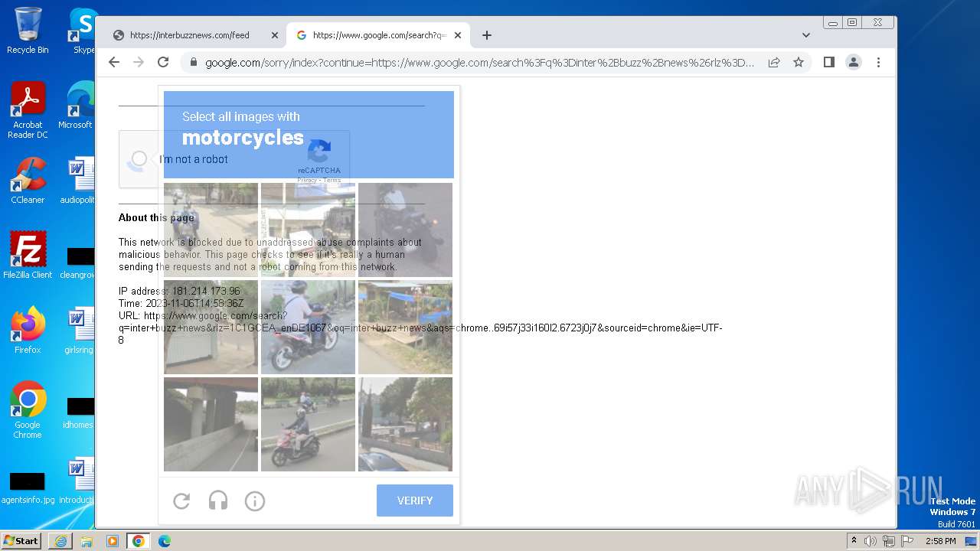This screenshot has width=980, height=551.
Task: Click the 'About this page' heading
Action: pyautogui.click(x=156, y=217)
